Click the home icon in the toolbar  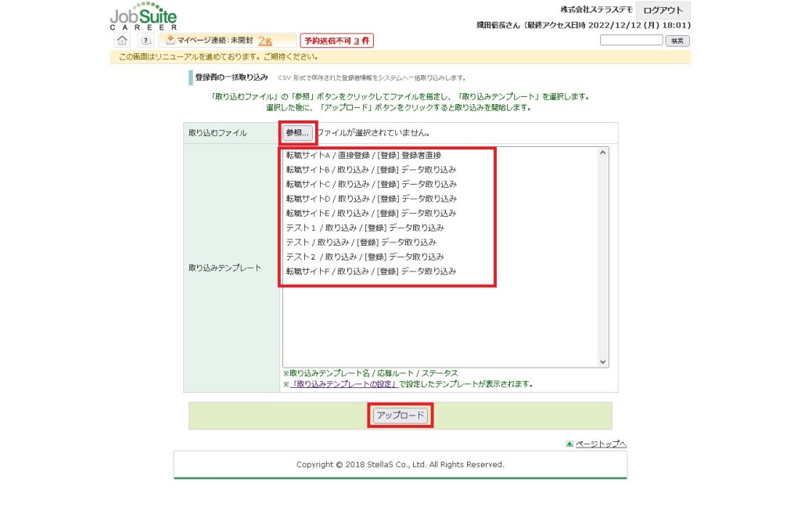pos(122,41)
